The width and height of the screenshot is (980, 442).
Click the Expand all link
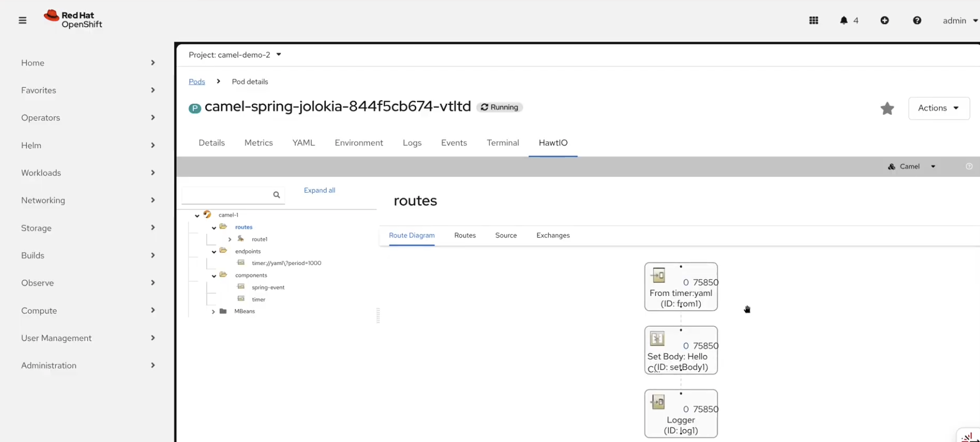(319, 190)
